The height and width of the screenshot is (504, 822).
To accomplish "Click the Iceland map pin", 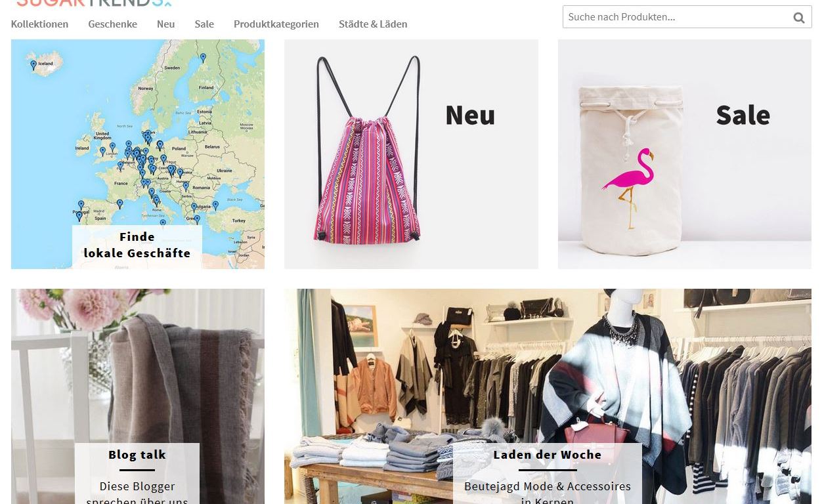I will (33, 65).
